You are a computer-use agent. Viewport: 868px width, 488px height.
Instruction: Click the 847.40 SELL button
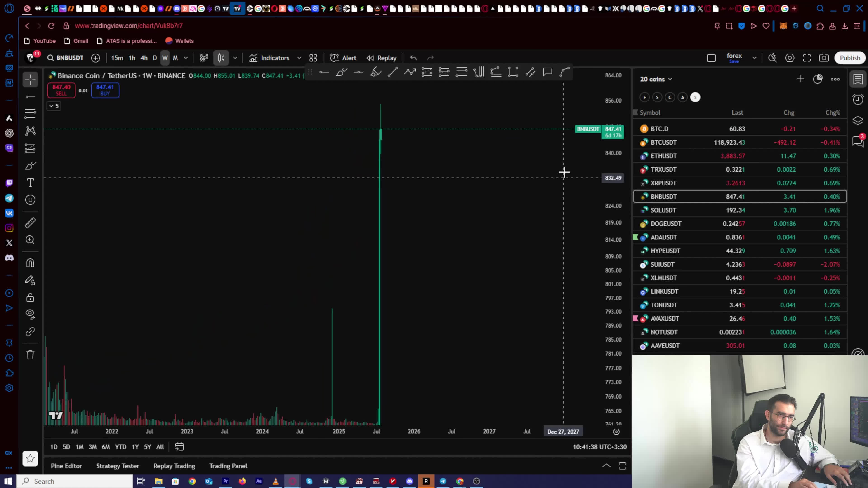tap(61, 90)
